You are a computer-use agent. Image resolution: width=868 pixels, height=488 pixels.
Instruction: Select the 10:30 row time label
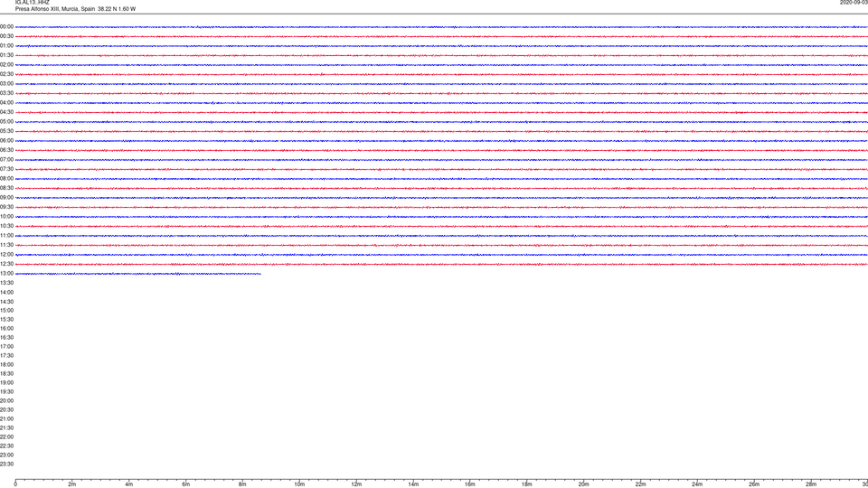6,226
